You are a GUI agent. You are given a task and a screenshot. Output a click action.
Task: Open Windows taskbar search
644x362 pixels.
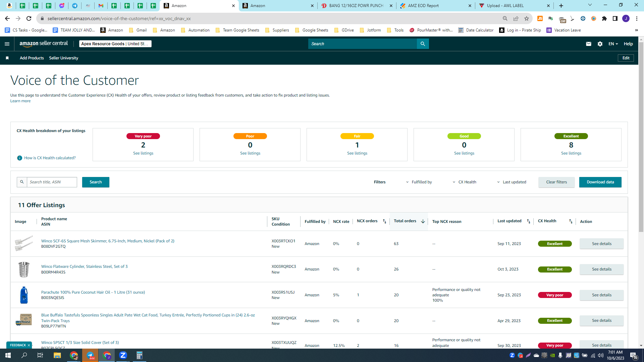(x=24, y=355)
